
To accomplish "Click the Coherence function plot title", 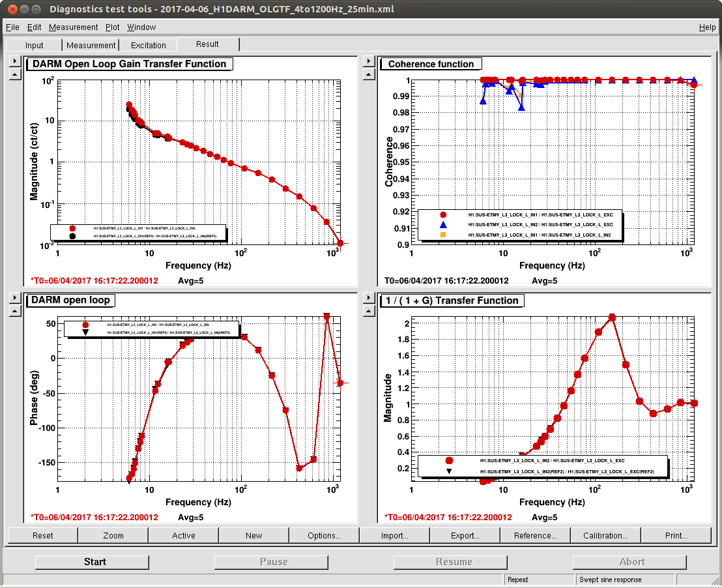I will (x=431, y=64).
